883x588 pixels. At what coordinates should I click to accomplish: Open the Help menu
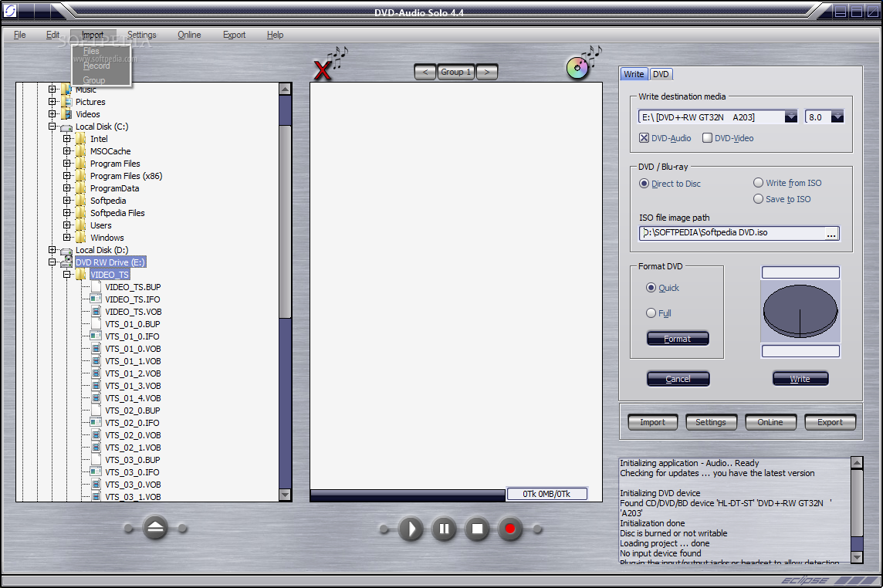pos(275,35)
